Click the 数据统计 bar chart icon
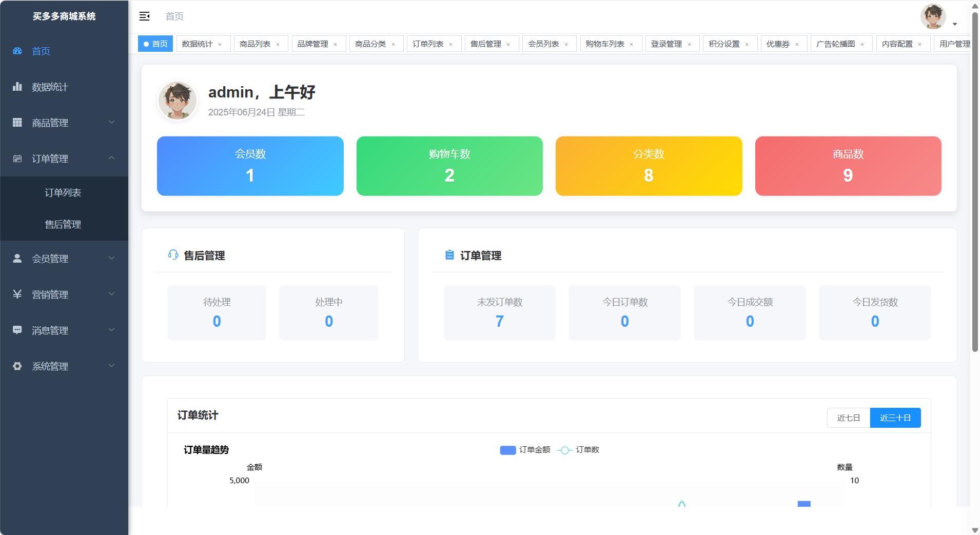The width and height of the screenshot is (980, 535). click(x=17, y=87)
